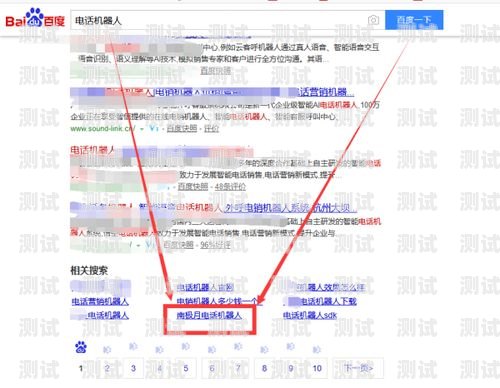Select related search 电话营销机器人

click(100, 302)
